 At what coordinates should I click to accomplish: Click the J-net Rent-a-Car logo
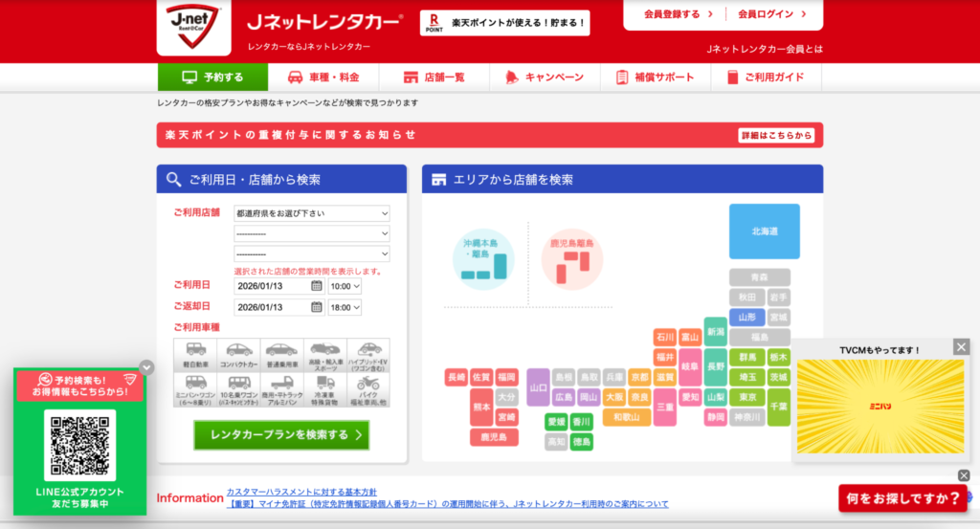tap(193, 28)
